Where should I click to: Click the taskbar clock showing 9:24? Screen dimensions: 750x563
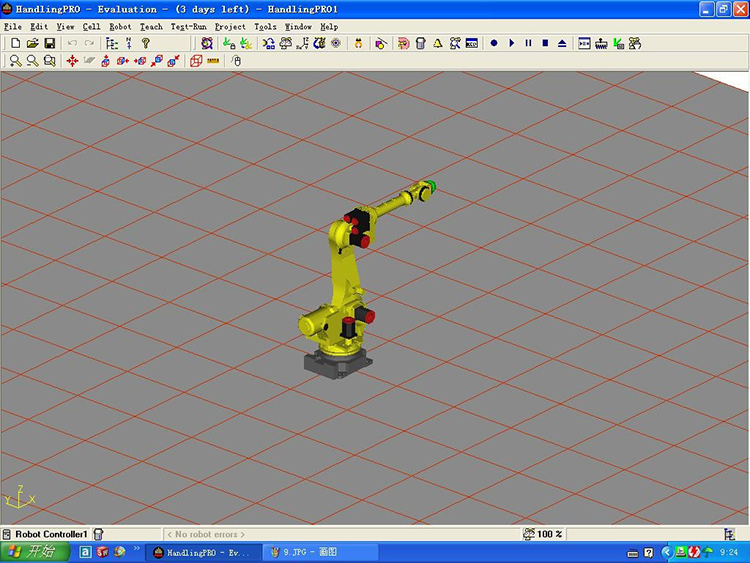[728, 552]
